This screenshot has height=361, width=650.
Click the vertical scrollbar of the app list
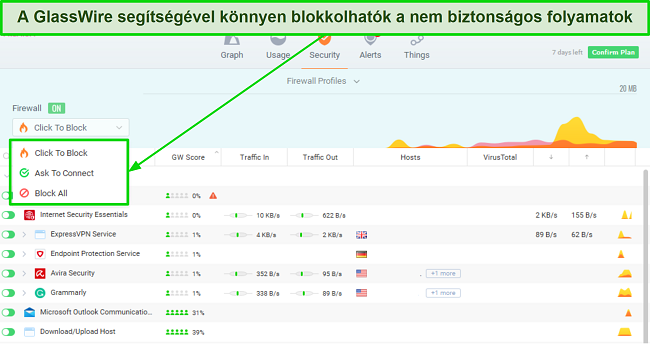click(645, 256)
